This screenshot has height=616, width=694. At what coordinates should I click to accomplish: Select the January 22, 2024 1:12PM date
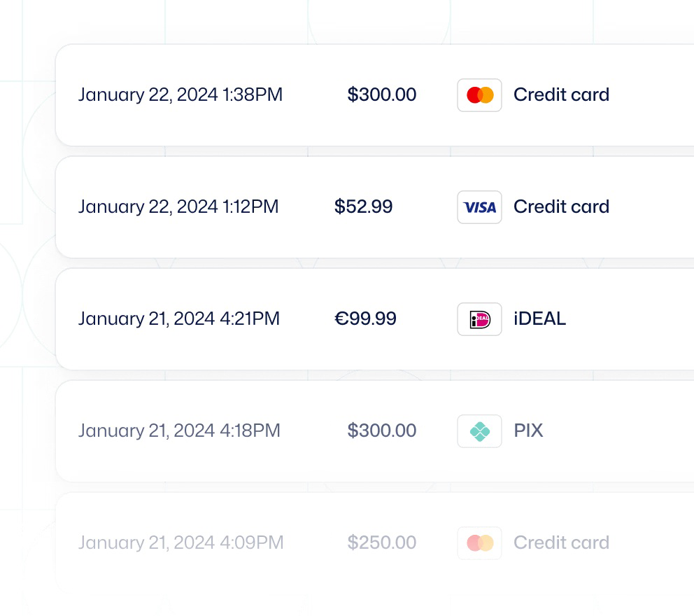tap(178, 207)
